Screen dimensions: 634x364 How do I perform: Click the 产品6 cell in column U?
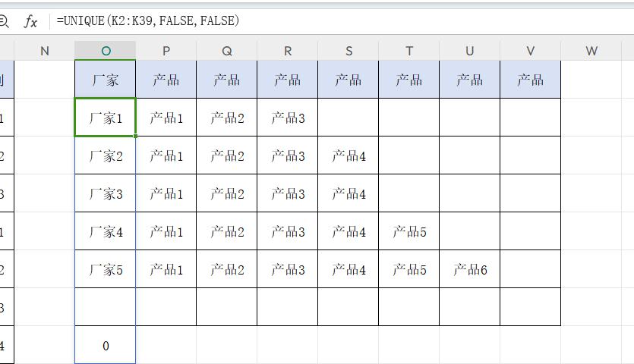pyautogui.click(x=470, y=269)
